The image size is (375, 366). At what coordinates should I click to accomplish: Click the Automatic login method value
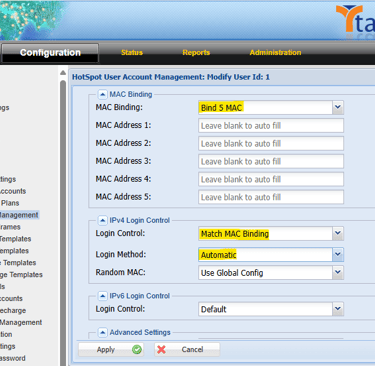click(x=265, y=255)
